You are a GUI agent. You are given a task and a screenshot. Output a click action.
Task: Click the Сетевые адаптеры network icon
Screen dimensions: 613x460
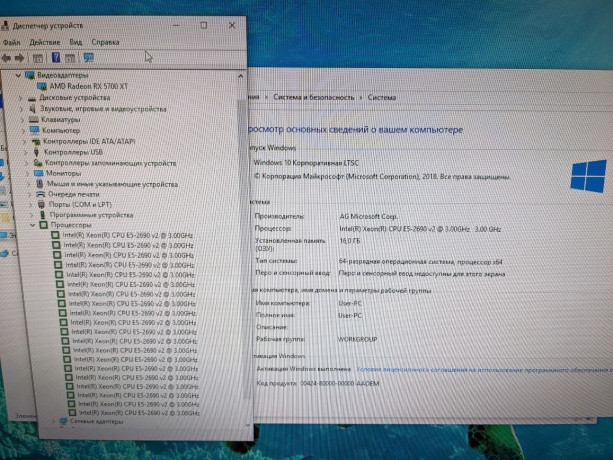[63, 421]
